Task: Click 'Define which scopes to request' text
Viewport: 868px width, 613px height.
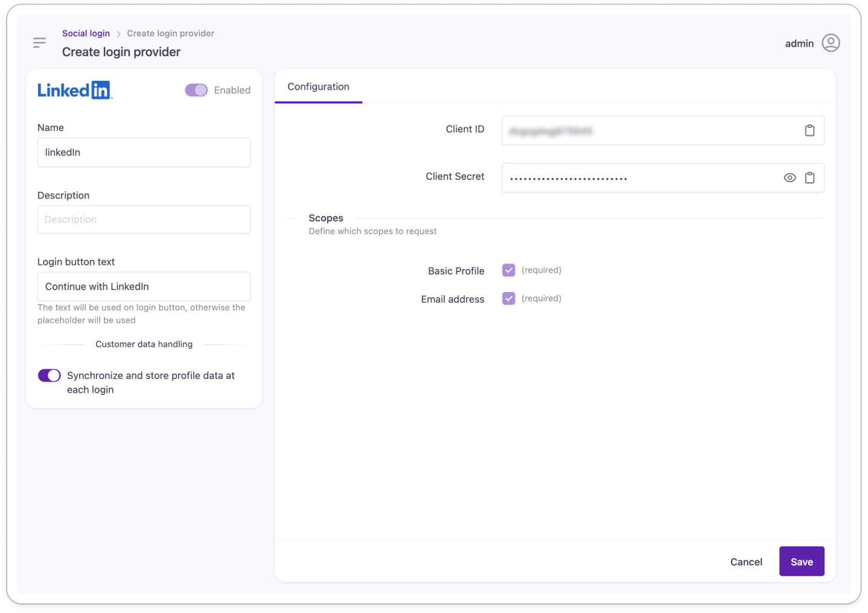Action: click(372, 231)
